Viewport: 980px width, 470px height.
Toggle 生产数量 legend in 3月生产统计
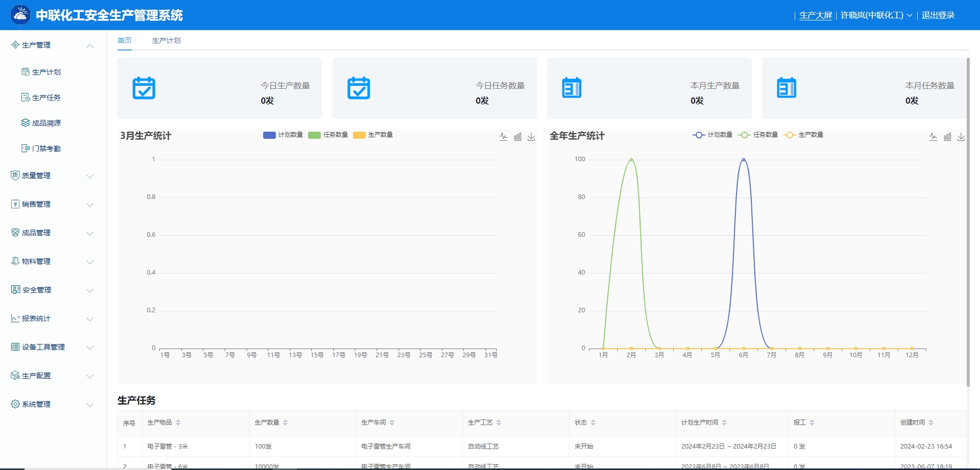click(x=373, y=135)
